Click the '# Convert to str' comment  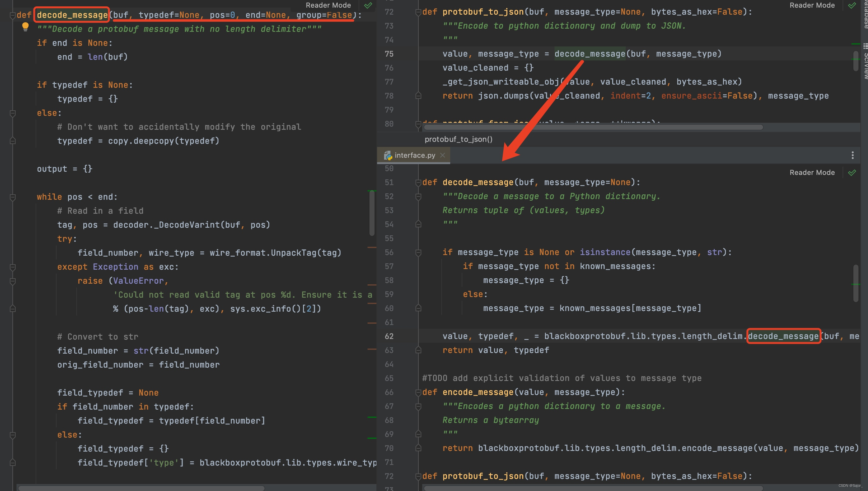[98, 337]
